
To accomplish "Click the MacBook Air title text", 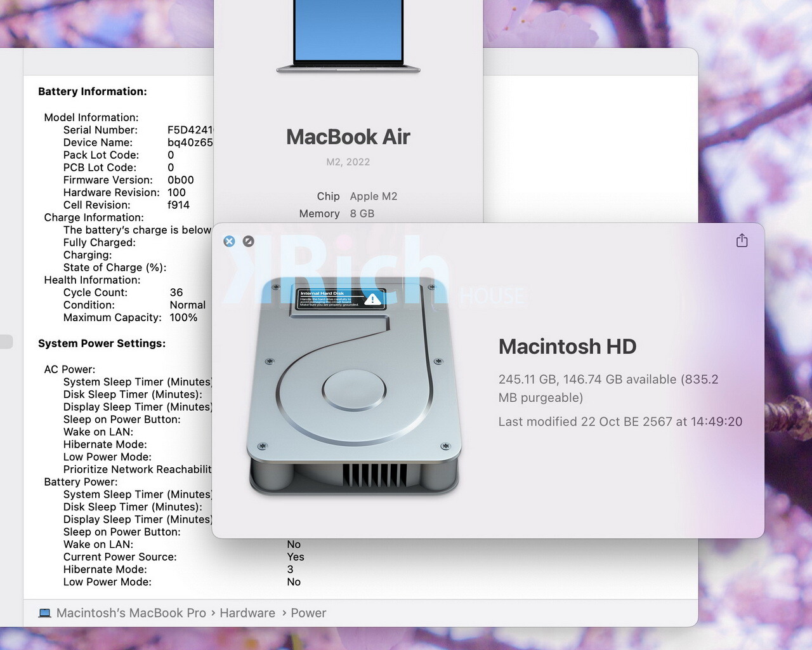I will pos(348,137).
